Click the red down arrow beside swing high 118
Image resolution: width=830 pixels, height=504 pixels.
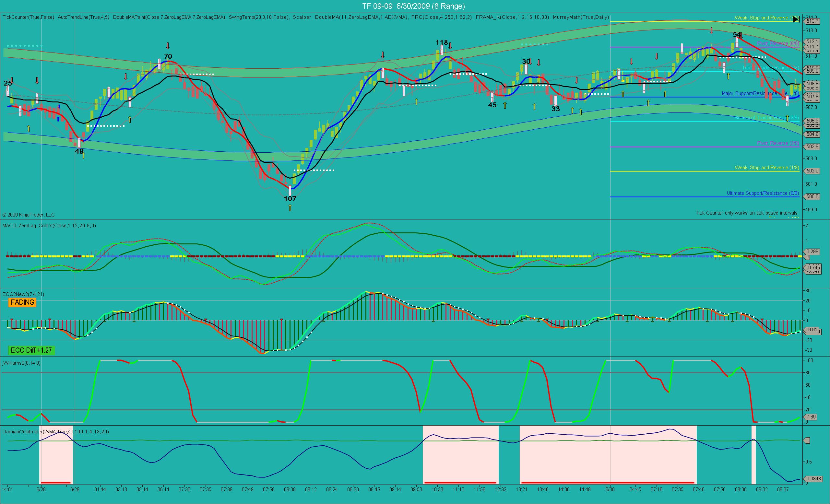450,45
